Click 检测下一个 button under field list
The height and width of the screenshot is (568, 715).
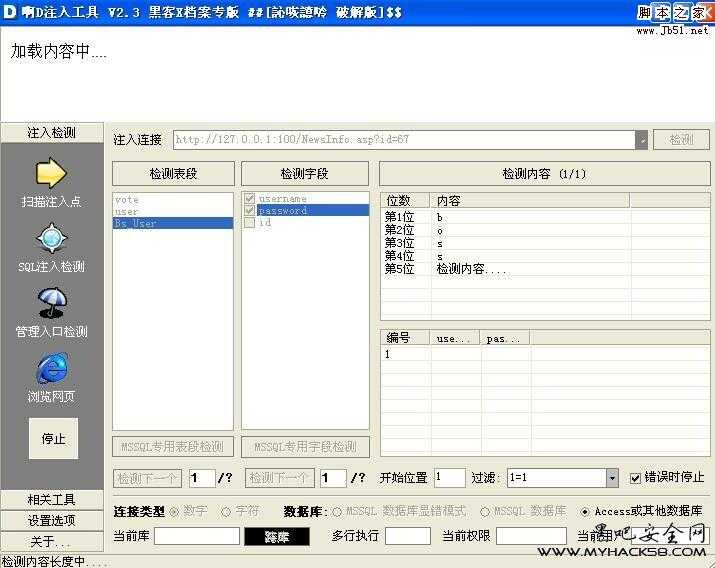pyautogui.click(x=280, y=478)
